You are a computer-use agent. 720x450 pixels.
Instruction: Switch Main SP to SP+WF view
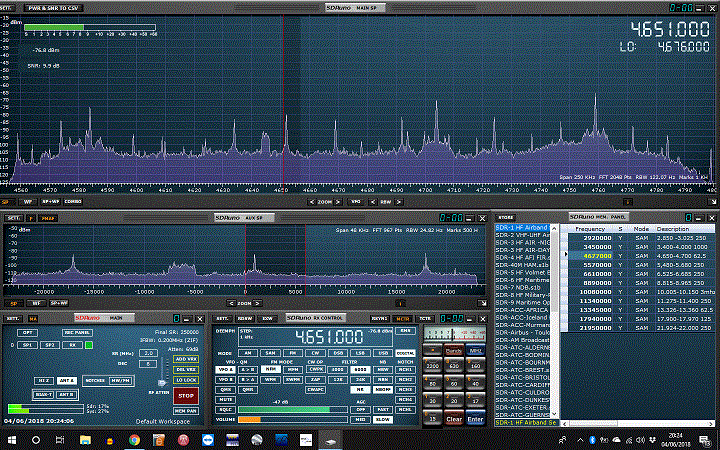pyautogui.click(x=51, y=202)
